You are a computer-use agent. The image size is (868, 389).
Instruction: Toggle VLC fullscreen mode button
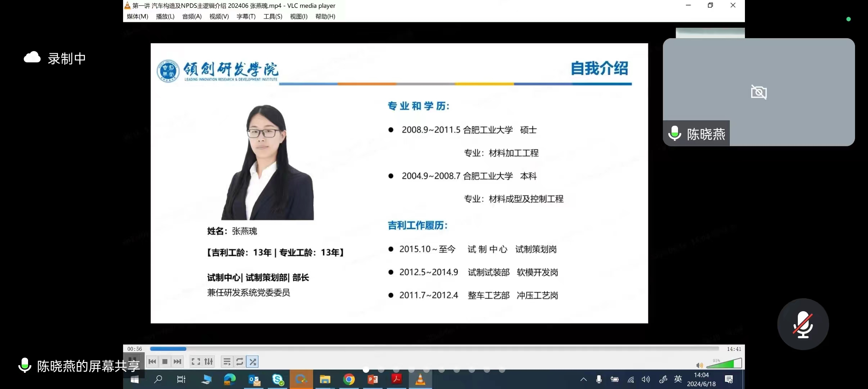(196, 362)
